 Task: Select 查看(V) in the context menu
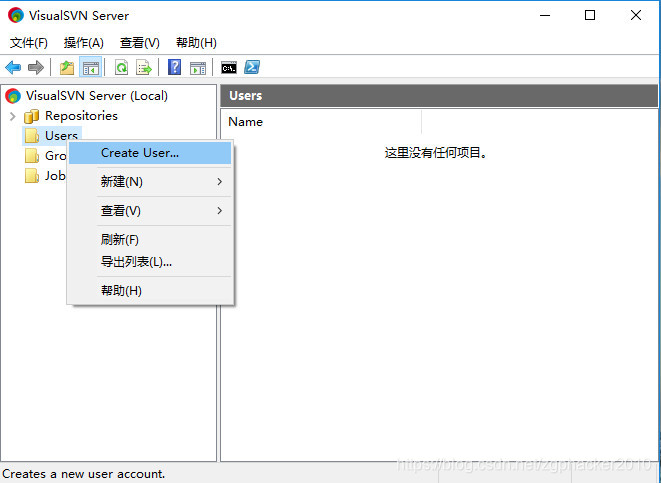[150, 210]
